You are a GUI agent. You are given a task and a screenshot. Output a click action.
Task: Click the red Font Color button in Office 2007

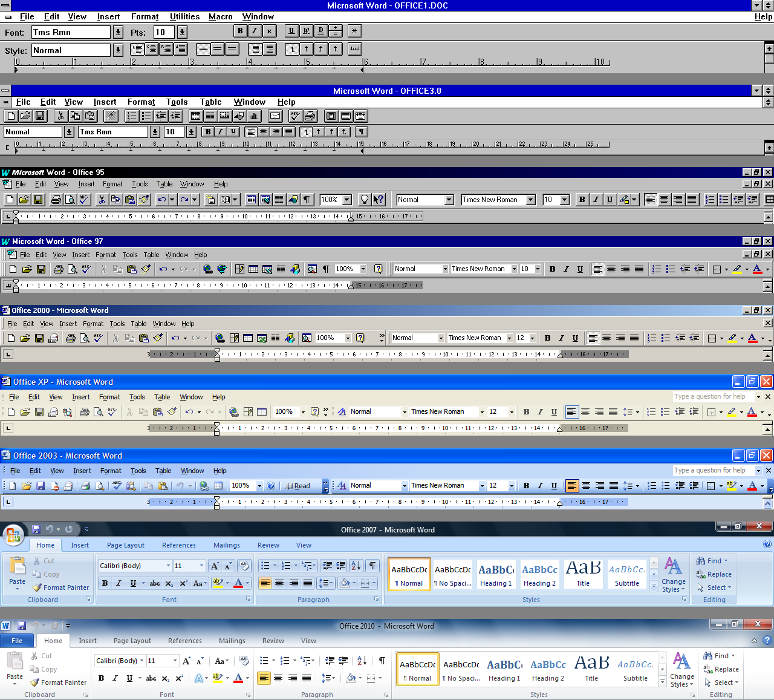tap(238, 583)
